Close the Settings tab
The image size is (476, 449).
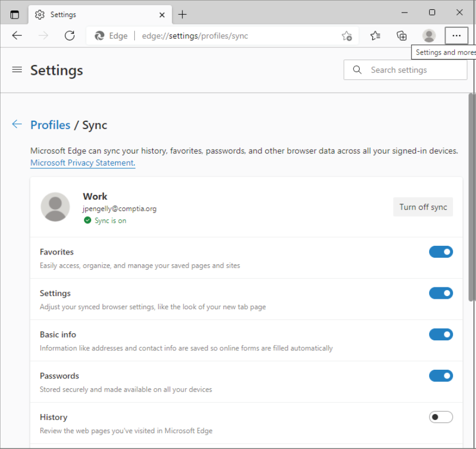[x=162, y=15]
